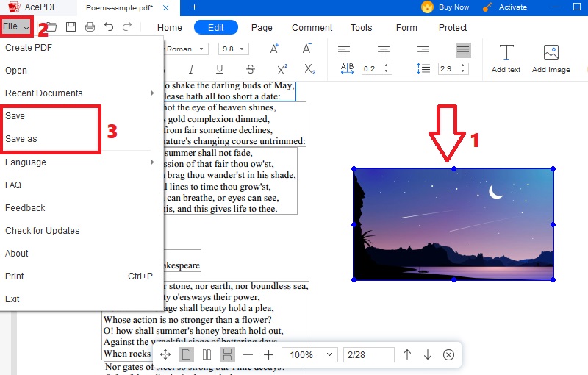Redo the last action
This screenshot has width=588, height=375.
[127, 26]
